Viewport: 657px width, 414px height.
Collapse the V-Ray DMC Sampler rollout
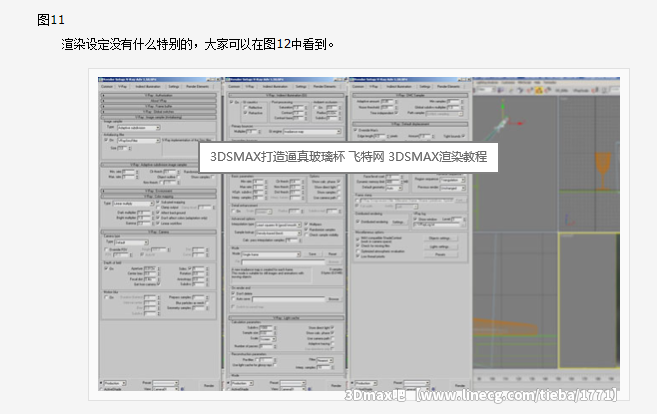point(410,96)
